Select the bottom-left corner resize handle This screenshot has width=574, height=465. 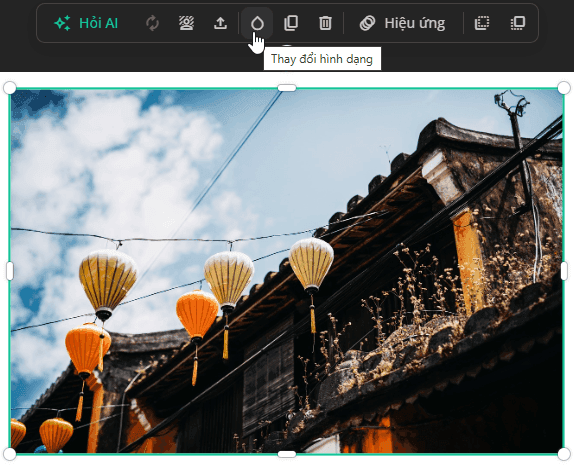tap(10, 454)
